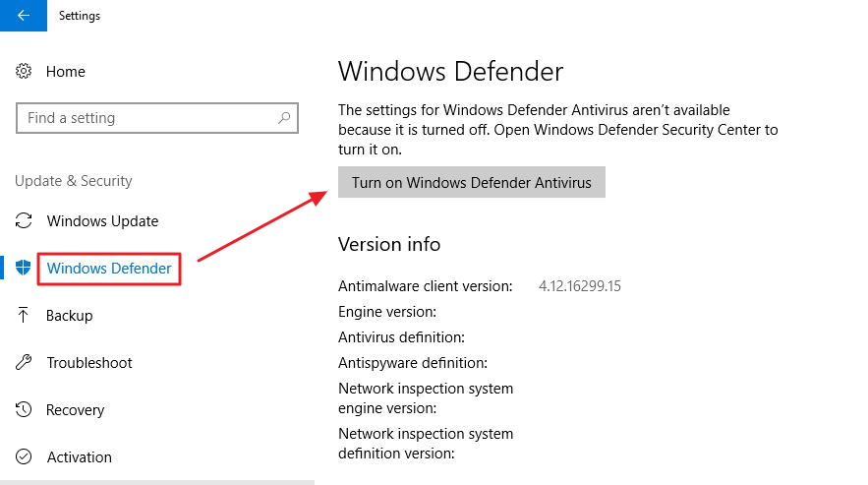Click the back arrow button
The image size is (868, 485).
tap(24, 16)
